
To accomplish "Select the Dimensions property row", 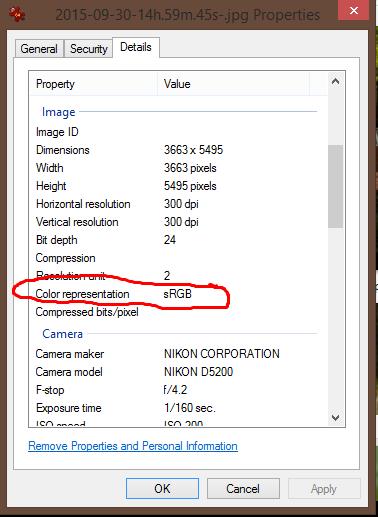I will (179, 150).
